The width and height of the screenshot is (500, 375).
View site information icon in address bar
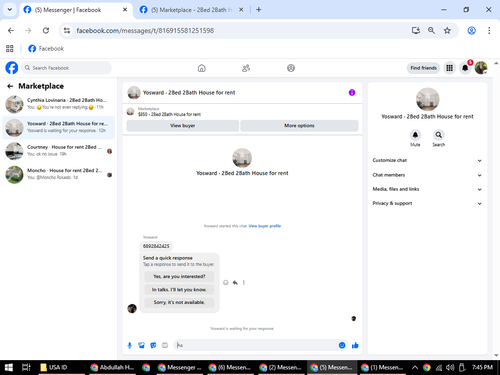[x=67, y=31]
